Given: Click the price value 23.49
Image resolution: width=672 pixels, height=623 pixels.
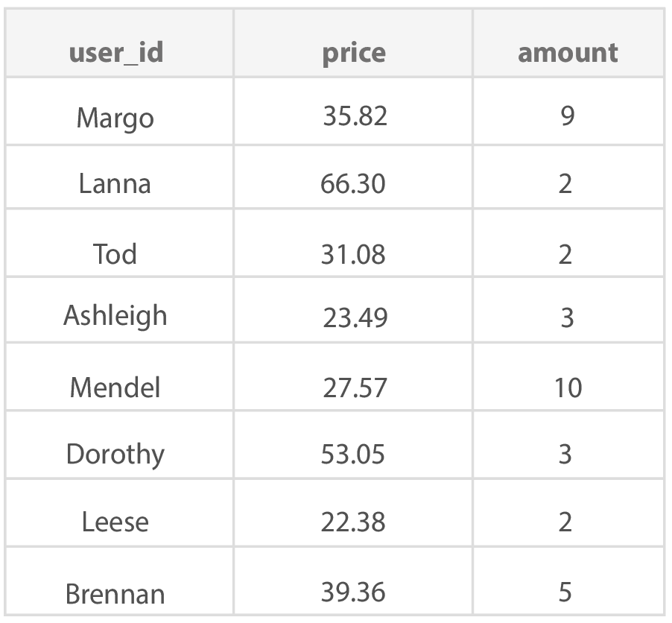Looking at the screenshot, I should [x=355, y=317].
